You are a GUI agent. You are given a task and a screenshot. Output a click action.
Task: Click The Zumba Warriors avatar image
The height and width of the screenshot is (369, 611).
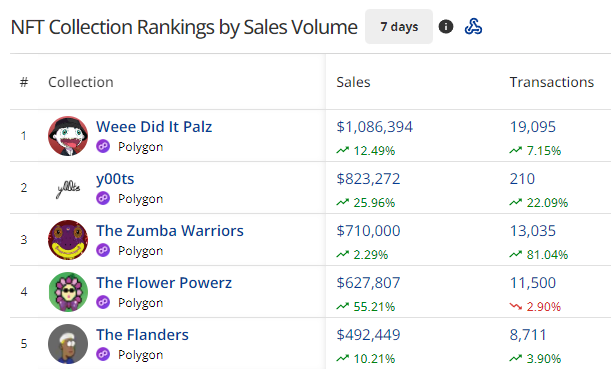pos(68,240)
